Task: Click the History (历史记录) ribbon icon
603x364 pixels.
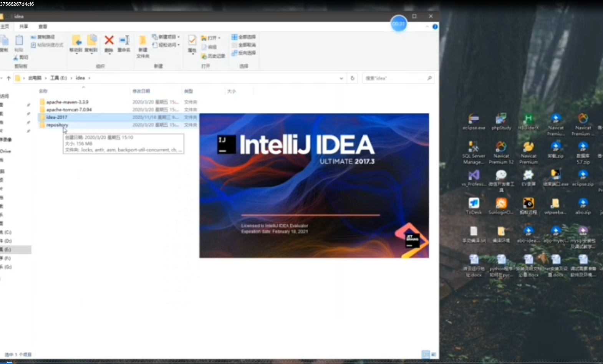Action: pos(213,56)
